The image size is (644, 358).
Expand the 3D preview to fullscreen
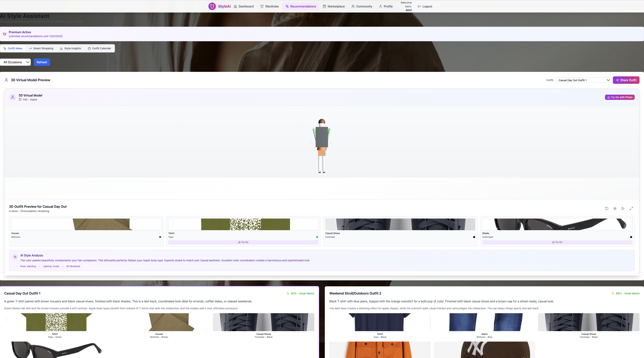[631, 208]
